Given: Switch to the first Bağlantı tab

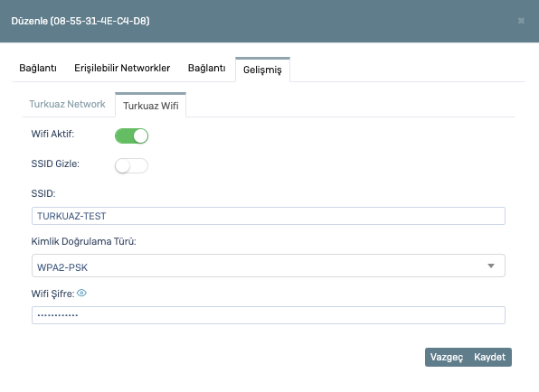Looking at the screenshot, I should click(38, 68).
